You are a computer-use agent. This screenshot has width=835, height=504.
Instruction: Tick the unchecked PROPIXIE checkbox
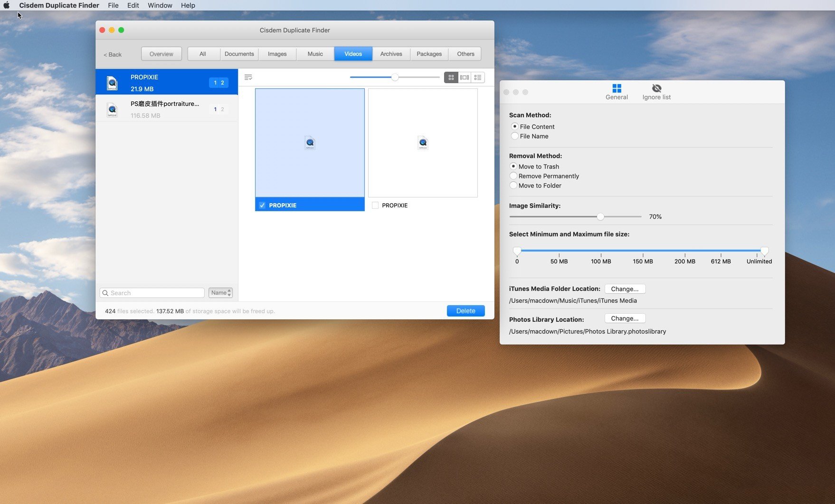[375, 205]
